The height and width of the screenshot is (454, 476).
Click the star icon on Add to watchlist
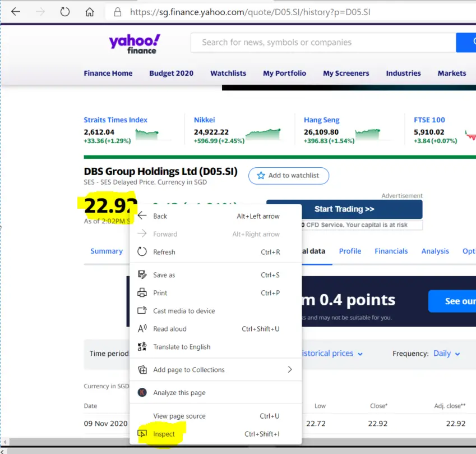coord(261,175)
